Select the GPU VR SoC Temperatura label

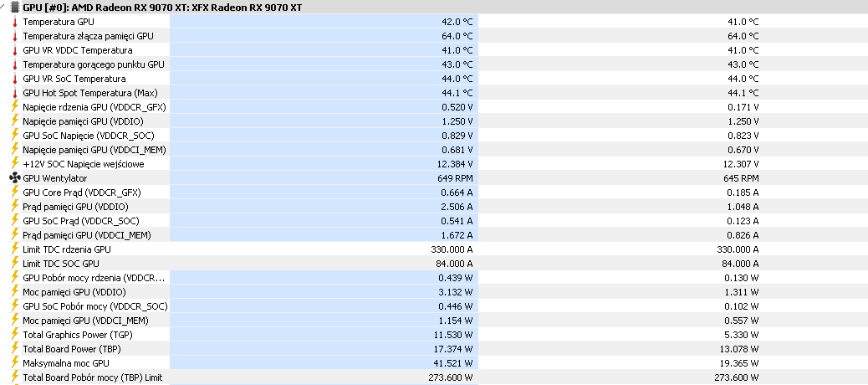pos(74,79)
